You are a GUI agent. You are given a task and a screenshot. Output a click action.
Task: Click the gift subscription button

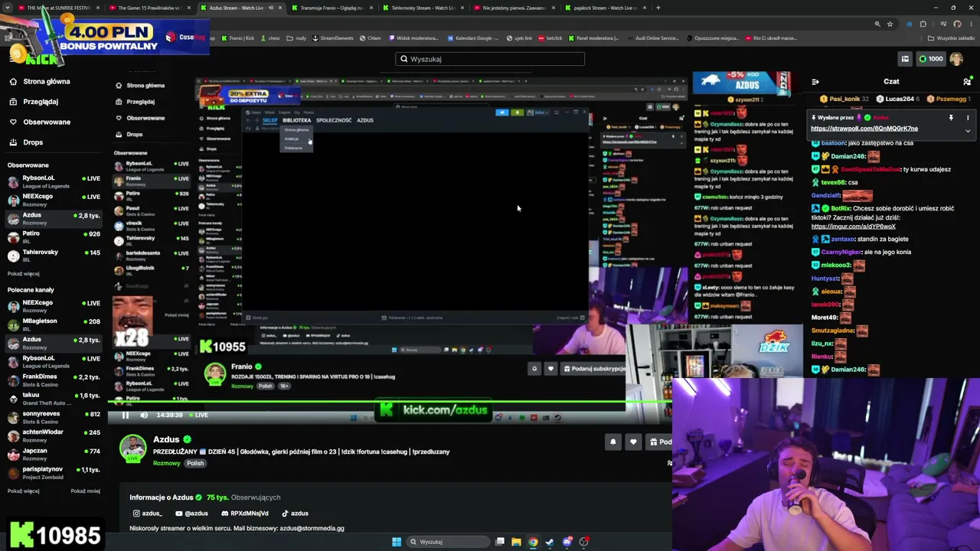(x=659, y=442)
